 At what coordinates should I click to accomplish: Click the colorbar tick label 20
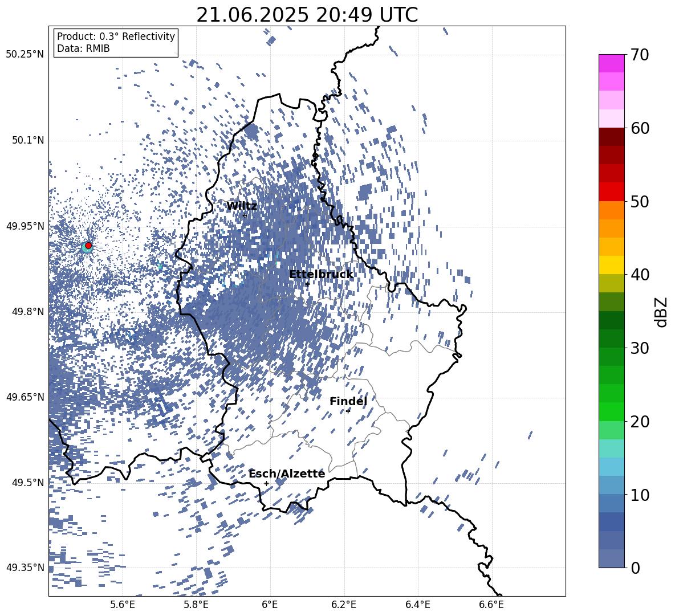640,422
